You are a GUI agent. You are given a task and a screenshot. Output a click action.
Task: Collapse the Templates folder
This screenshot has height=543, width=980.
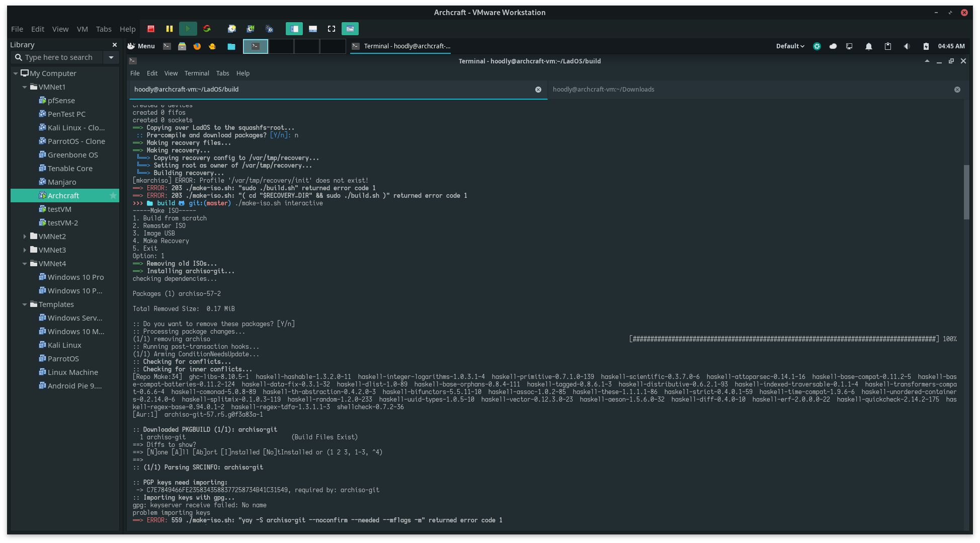pos(25,304)
